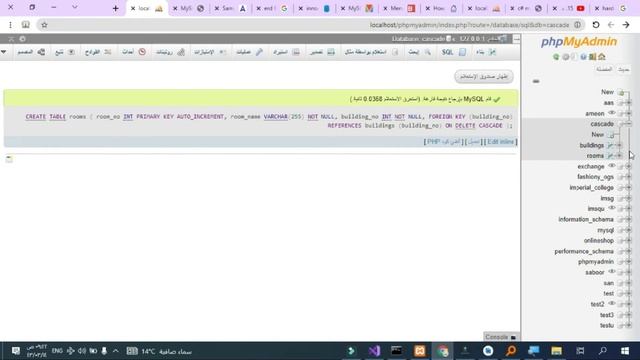Open the Privileges tab

pyautogui.click(x=210, y=52)
